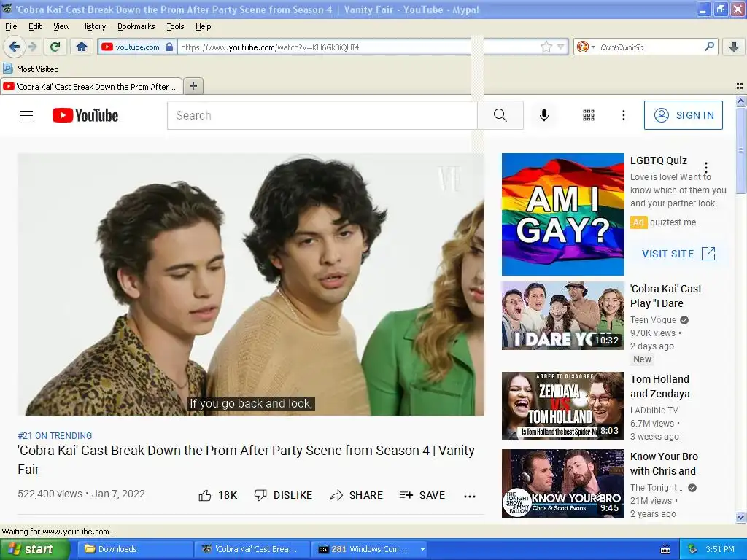This screenshot has width=747, height=560.
Task: Open 'Cobra Kai' Cast Play "I Dare title
Action: tap(665, 296)
